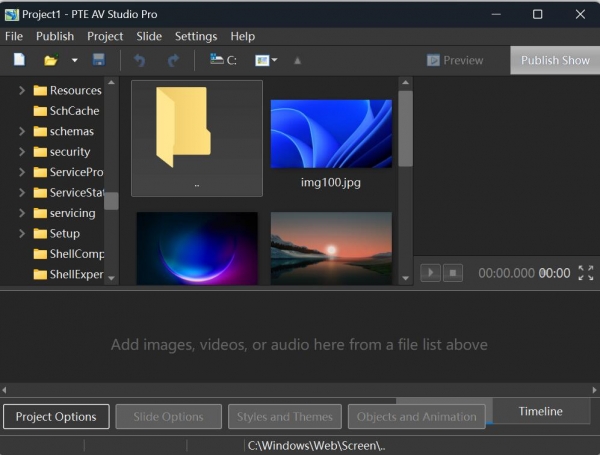Create a new project with the blank page icon
Image resolution: width=600 pixels, height=455 pixels.
[19, 60]
